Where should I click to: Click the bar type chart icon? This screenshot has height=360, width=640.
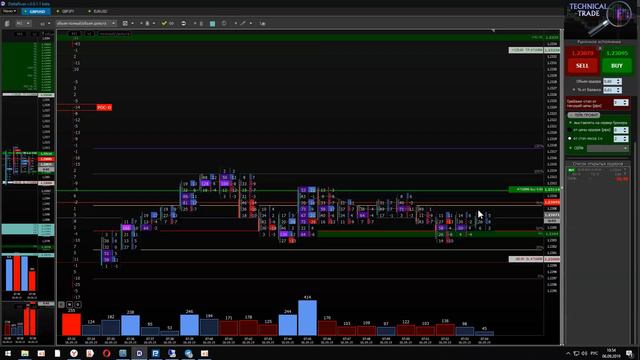42,24
